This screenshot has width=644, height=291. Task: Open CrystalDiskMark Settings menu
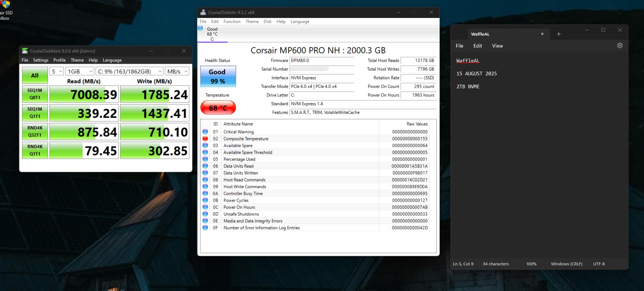41,60
